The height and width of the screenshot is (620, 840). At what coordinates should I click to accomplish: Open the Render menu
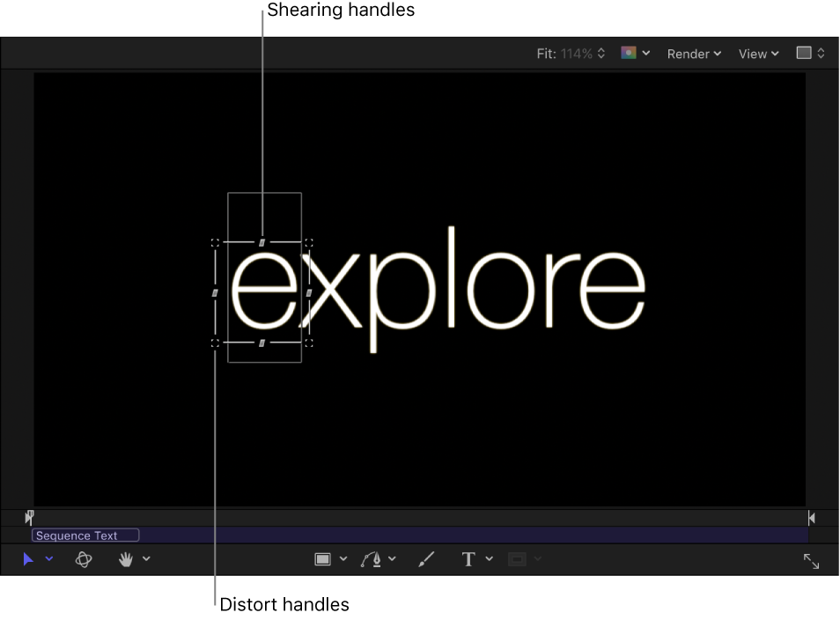click(694, 53)
